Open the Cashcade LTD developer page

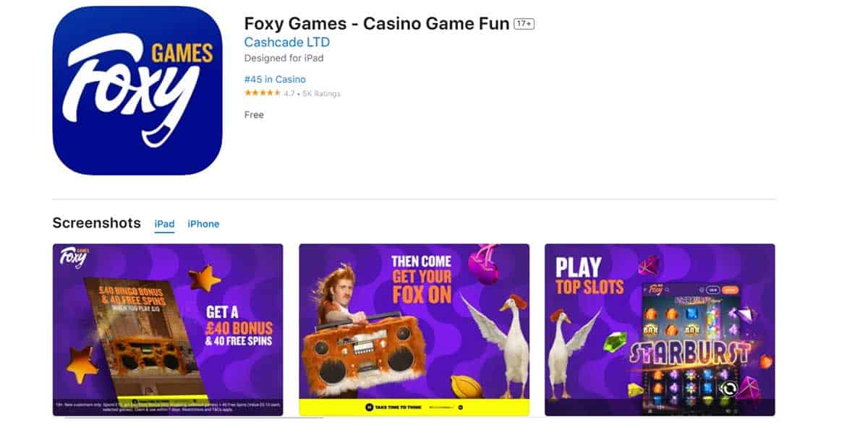coord(286,42)
